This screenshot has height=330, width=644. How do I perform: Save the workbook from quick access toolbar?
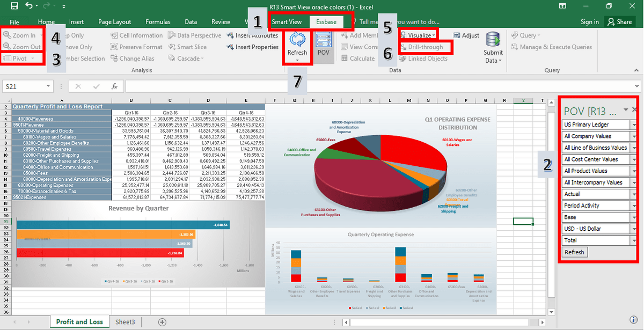pos(14,6)
